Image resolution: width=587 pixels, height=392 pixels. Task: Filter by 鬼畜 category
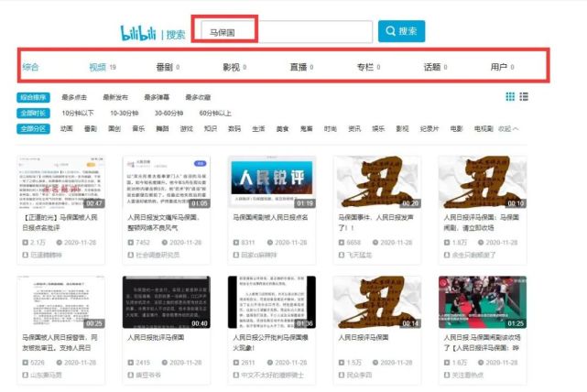[306, 129]
